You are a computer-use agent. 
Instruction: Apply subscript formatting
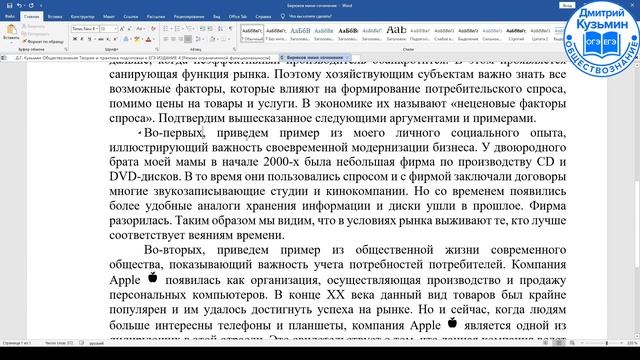[108, 39]
